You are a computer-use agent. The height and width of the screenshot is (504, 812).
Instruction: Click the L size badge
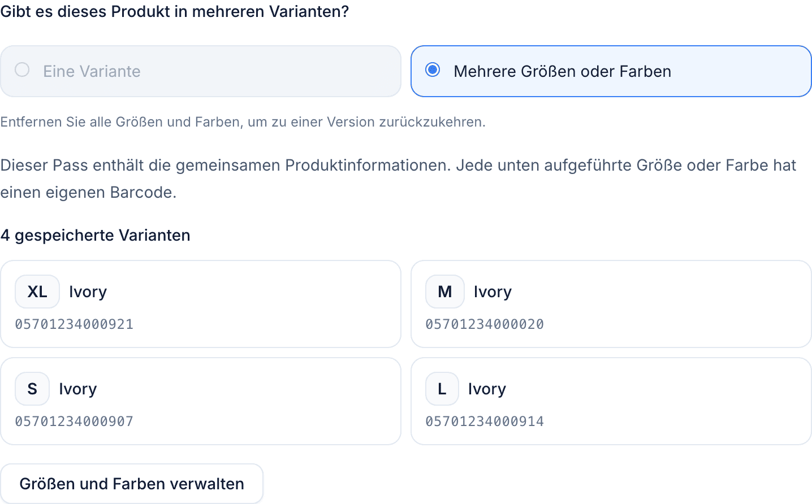[442, 389]
